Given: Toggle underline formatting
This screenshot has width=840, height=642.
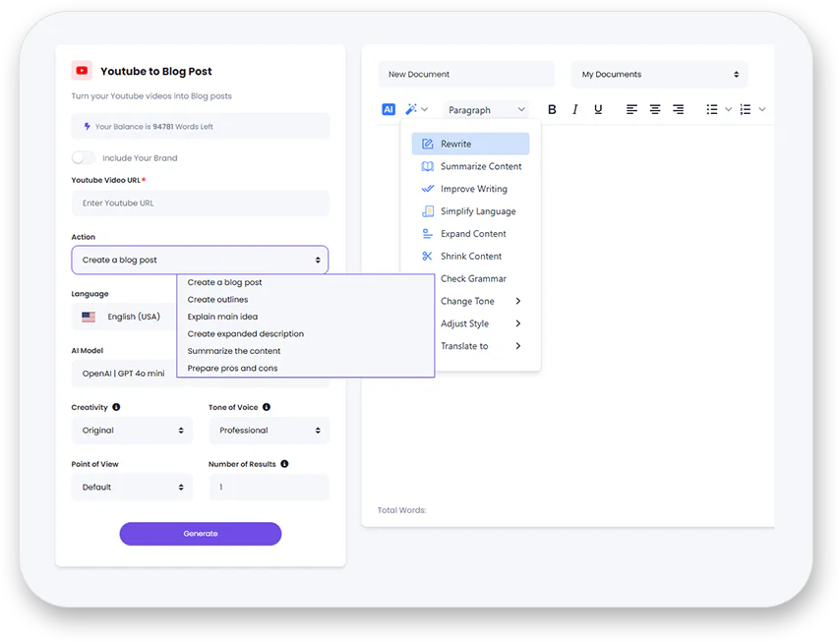Looking at the screenshot, I should click(x=598, y=109).
